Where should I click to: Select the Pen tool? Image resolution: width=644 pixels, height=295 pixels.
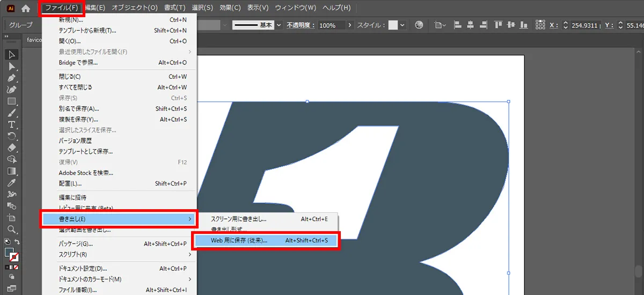[x=12, y=78]
